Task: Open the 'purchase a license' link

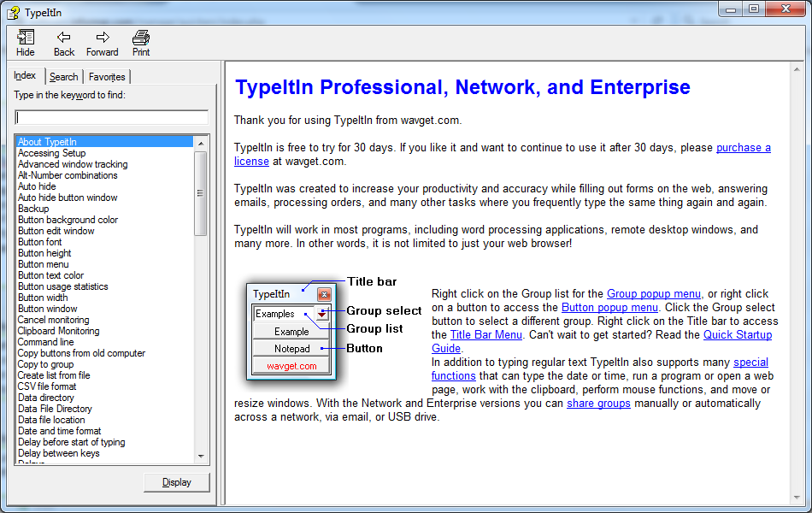Action: tap(743, 148)
